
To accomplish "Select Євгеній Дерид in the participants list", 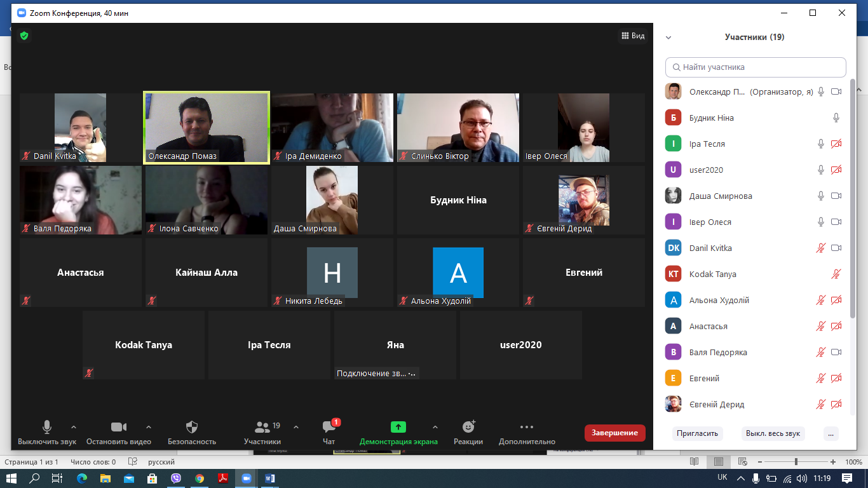I will pos(754,405).
